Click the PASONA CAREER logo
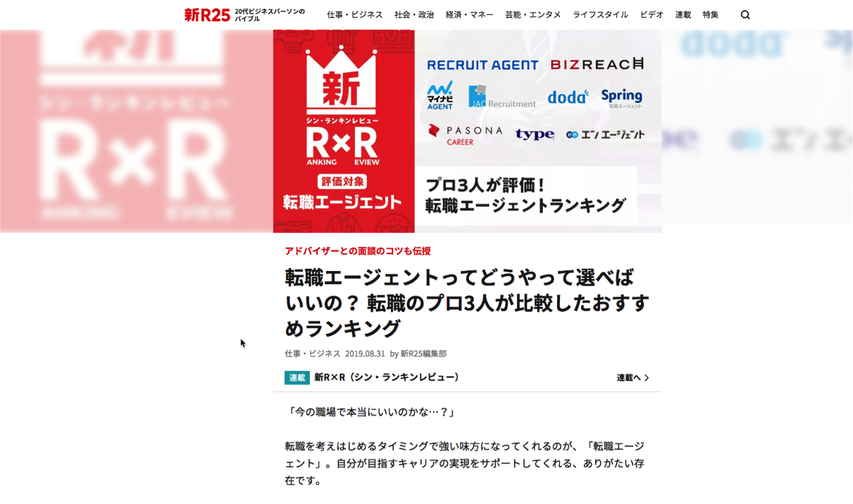This screenshot has width=853, height=504. click(x=465, y=134)
